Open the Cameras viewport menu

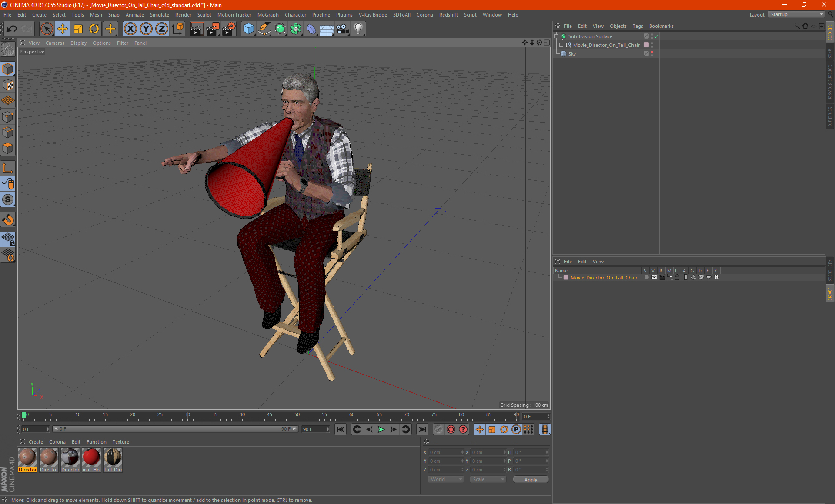point(55,43)
